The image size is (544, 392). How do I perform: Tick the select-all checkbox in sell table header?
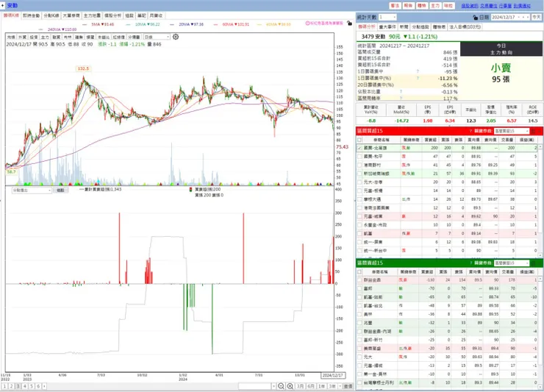click(359, 272)
